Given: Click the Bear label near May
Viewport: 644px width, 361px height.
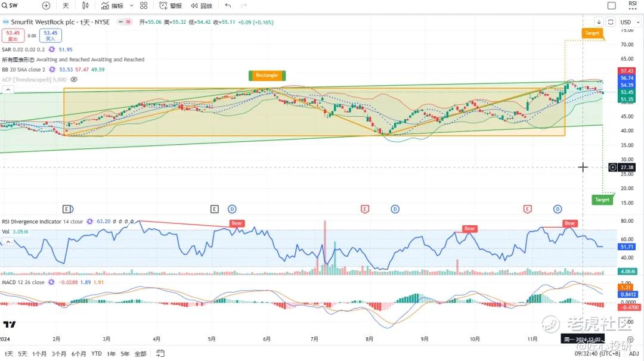Looking at the screenshot, I should [237, 223].
